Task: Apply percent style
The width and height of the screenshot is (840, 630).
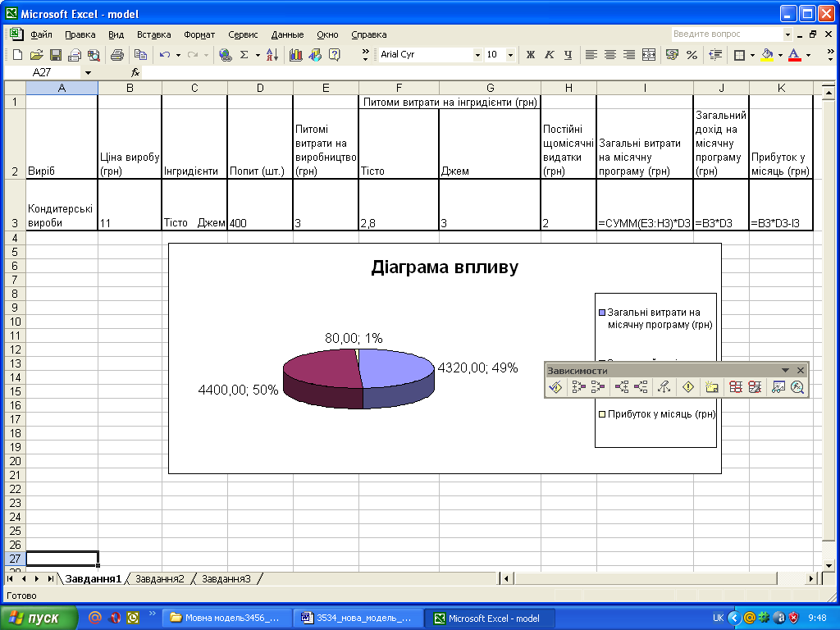Action: [692, 55]
